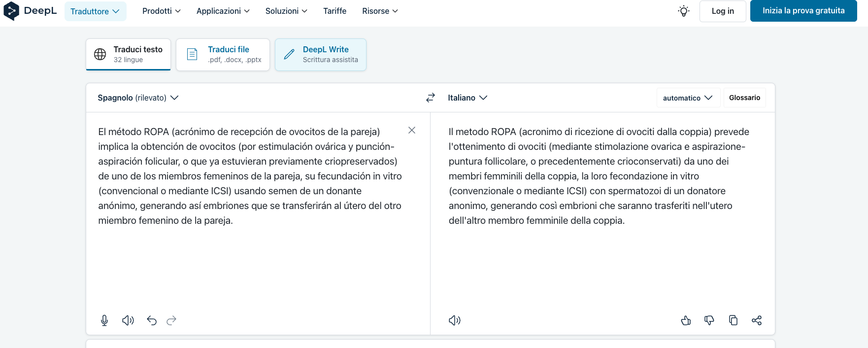Screen dimensions: 868x348
Task: Redo the source text edit
Action: click(171, 320)
